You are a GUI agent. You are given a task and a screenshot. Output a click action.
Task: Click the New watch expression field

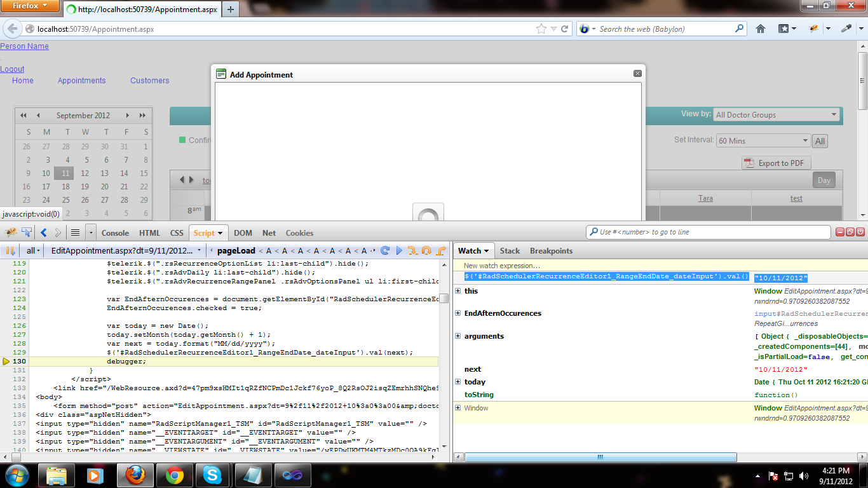(661, 266)
